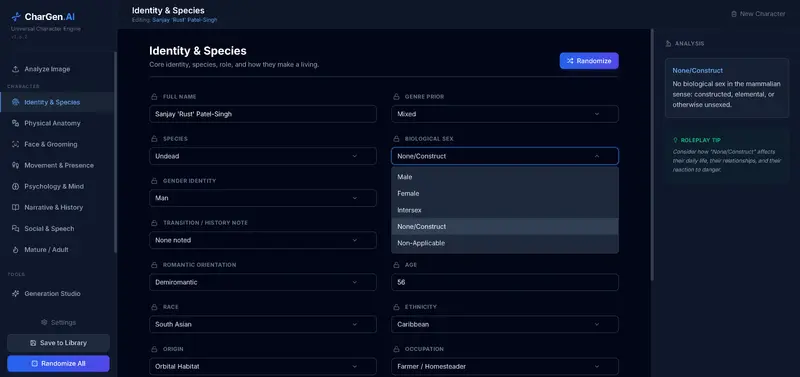Viewport: 800px width, 377px height.
Task: Click the Face & Grooming sidebar icon
Action: tap(15, 144)
